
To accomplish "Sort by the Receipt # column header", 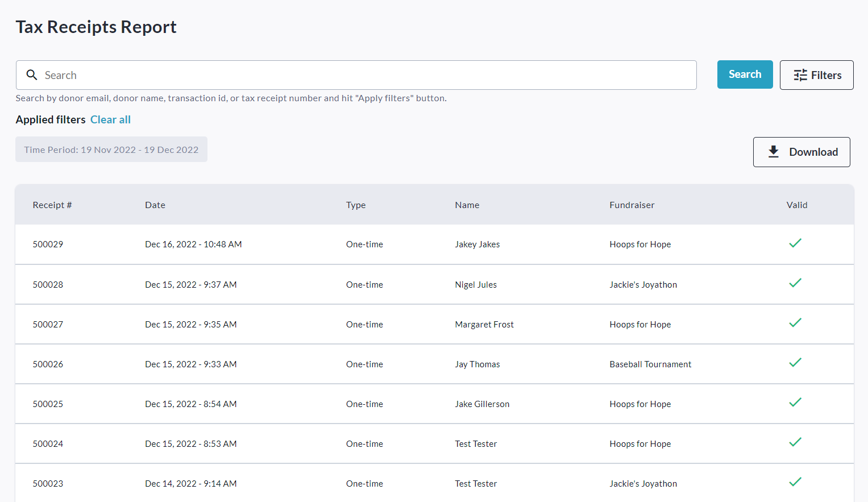I will [x=52, y=205].
